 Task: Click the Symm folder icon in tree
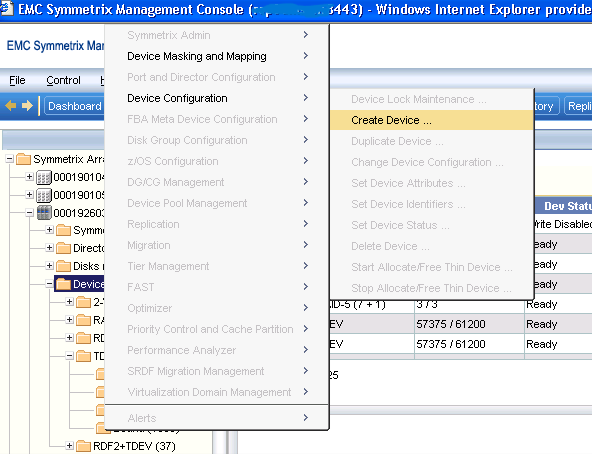point(63,230)
